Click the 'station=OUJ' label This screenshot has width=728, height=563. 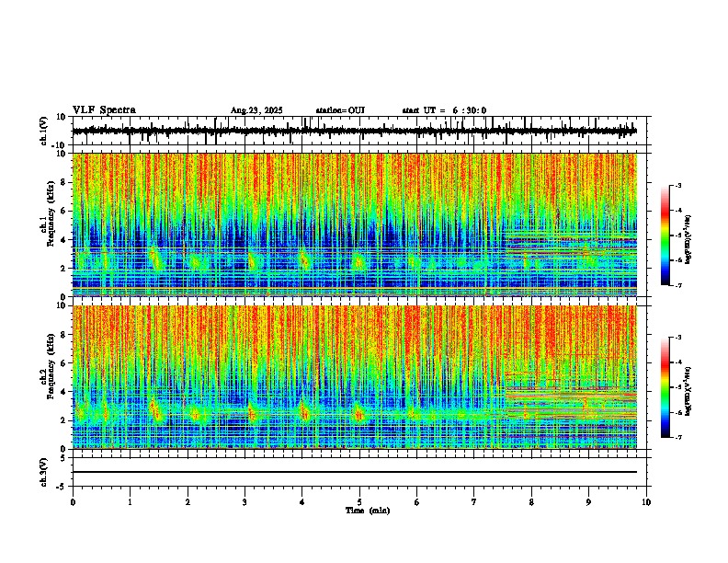tap(340, 110)
